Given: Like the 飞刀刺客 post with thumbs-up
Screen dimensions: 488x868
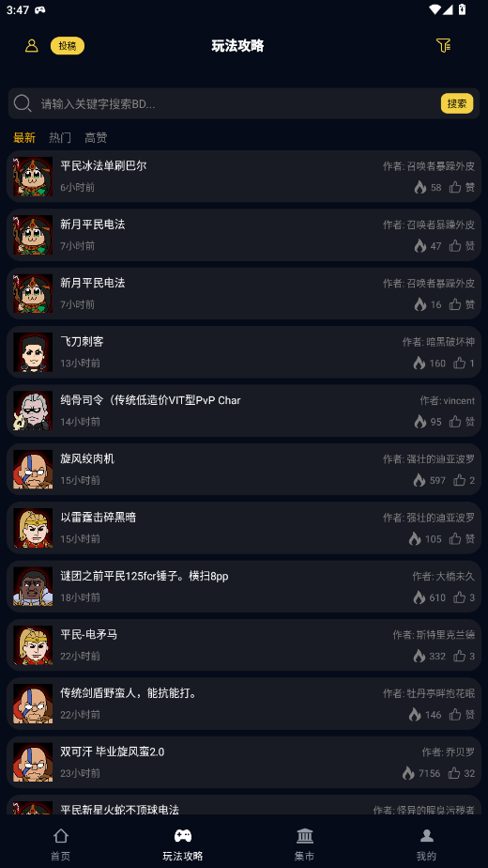Looking at the screenshot, I should [x=459, y=364].
